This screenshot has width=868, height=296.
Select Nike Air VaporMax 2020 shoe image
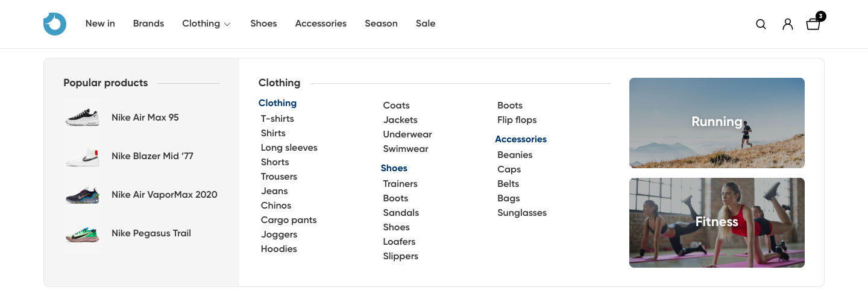click(x=83, y=195)
